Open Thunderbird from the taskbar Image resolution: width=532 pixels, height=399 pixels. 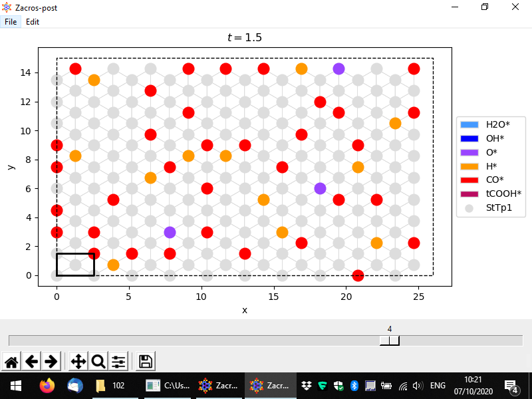click(x=74, y=385)
